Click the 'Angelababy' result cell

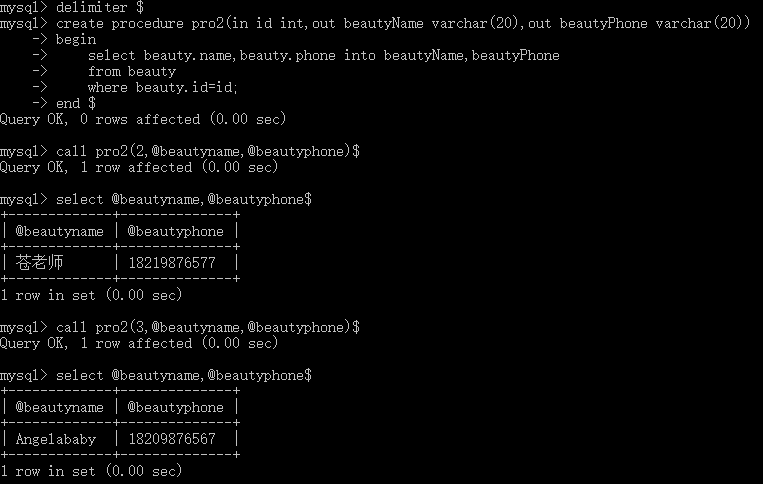tap(56, 439)
